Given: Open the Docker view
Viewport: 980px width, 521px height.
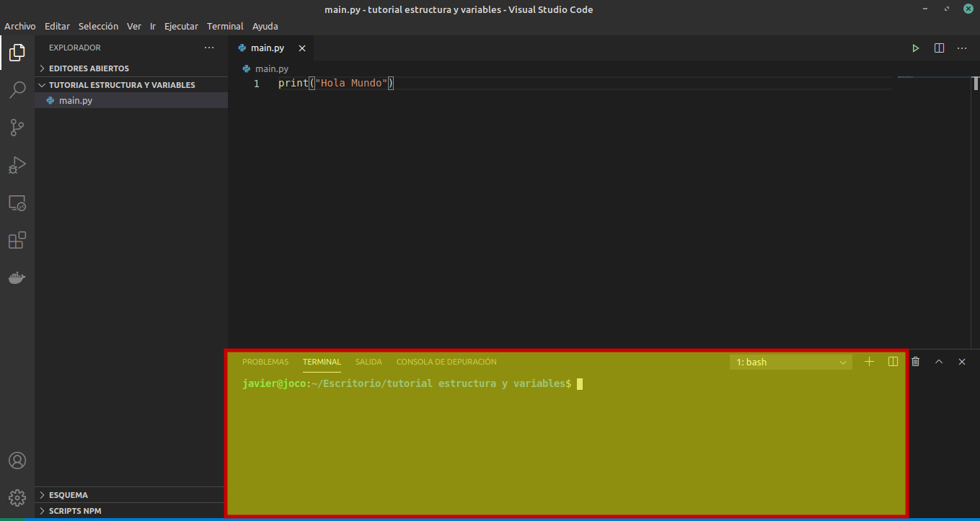Looking at the screenshot, I should (x=17, y=278).
